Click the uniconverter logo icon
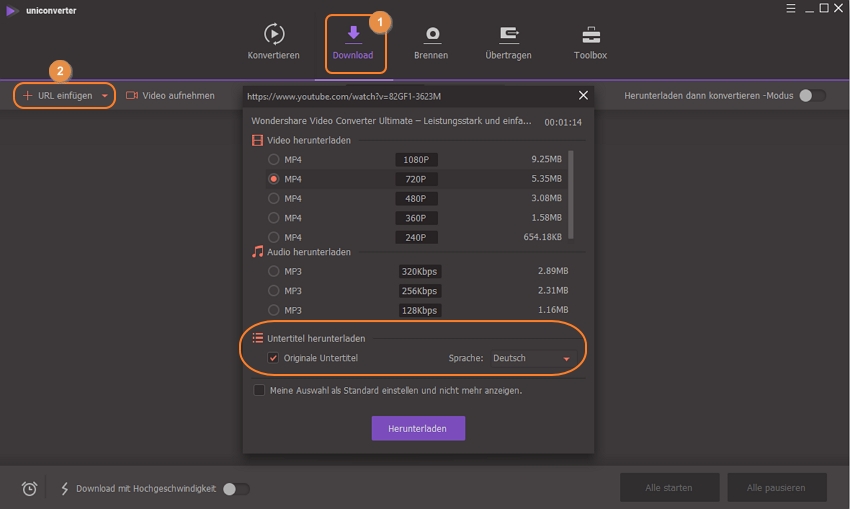 11,10
